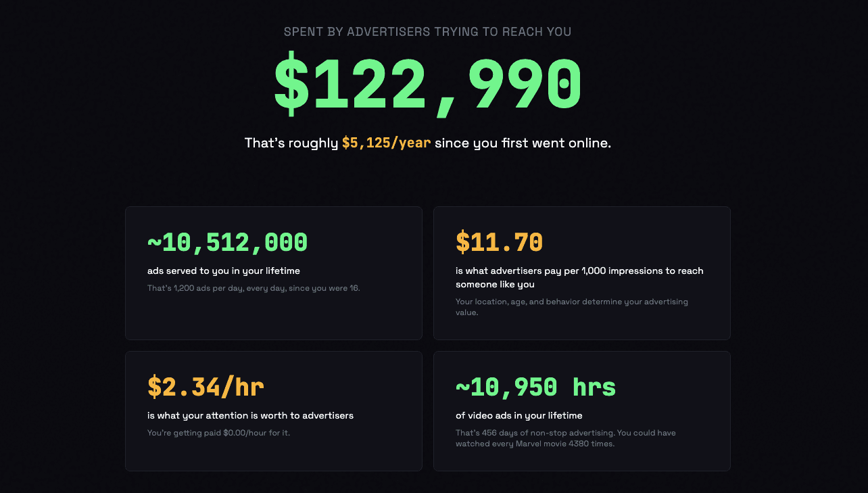Click the "1,200 ads per day" note
Screen dimensions: 868x493
tap(254, 288)
